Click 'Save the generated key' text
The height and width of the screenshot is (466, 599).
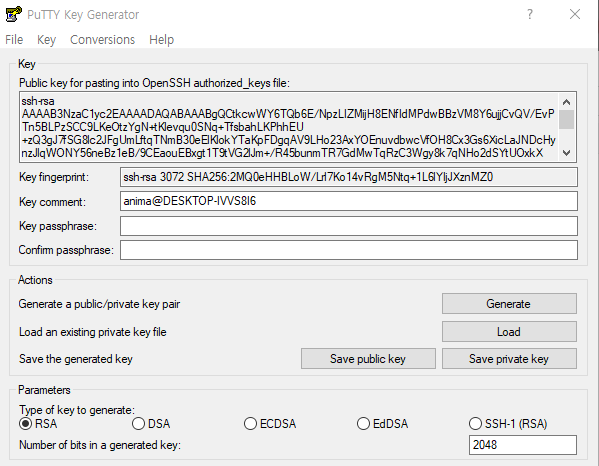(76, 359)
